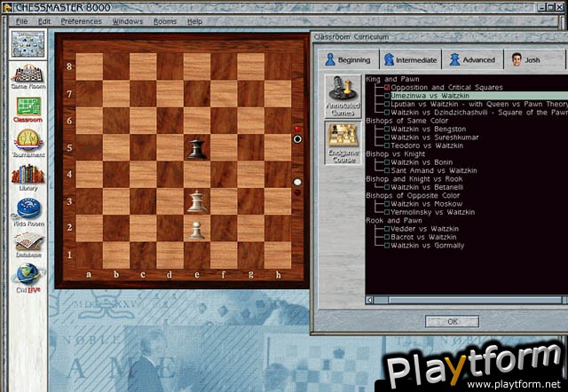Confirm with the OK button
Image resolution: width=568 pixels, height=392 pixels.
pyautogui.click(x=452, y=321)
